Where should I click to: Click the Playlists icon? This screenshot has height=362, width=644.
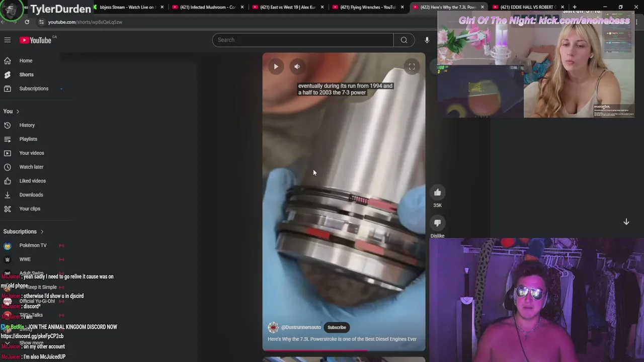click(x=8, y=139)
